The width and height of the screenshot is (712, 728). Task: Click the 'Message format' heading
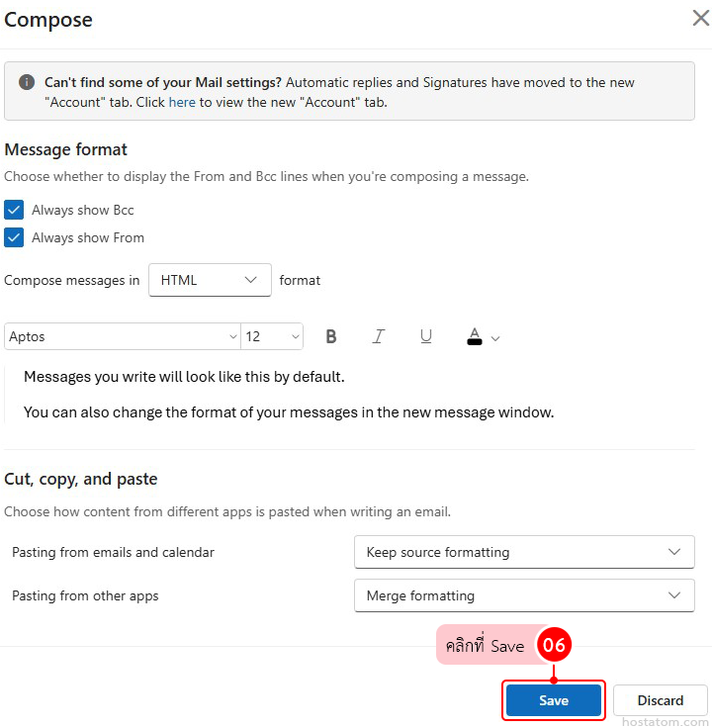[65, 149]
